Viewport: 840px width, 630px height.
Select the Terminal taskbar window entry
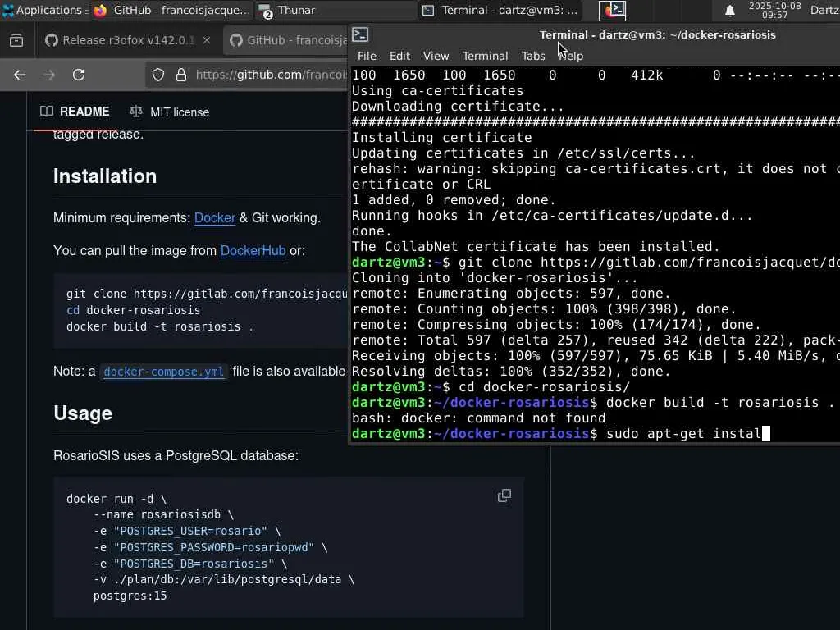[x=500, y=10]
